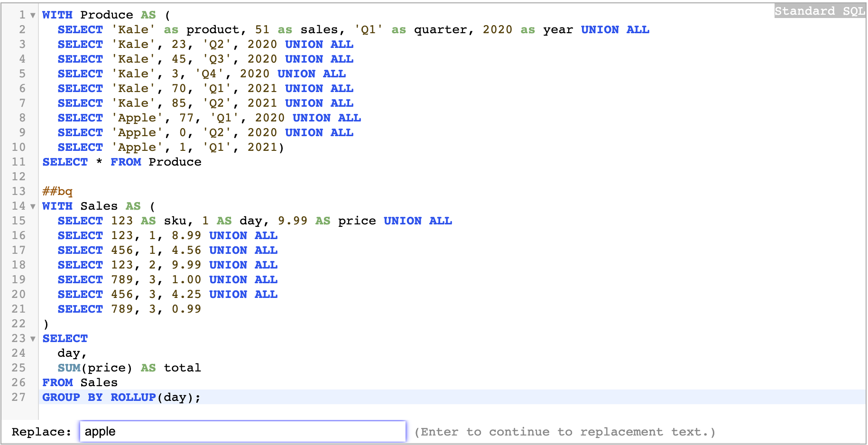
Task: Click 'WITH' keyword on line 1
Action: click(x=57, y=15)
